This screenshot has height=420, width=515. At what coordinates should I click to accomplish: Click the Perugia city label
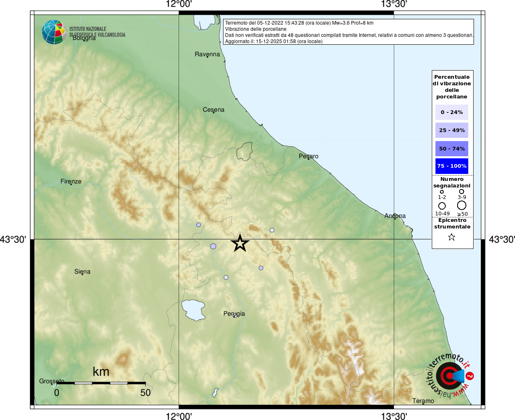[234, 313]
